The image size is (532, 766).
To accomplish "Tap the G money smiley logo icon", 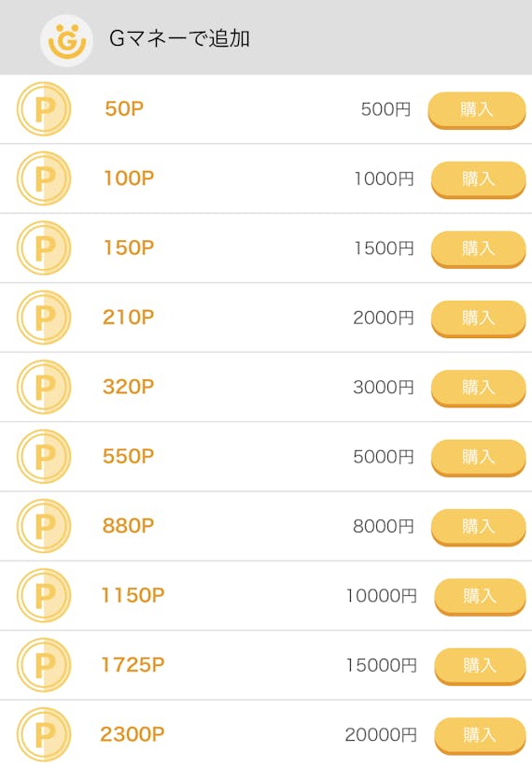I will tap(66, 40).
